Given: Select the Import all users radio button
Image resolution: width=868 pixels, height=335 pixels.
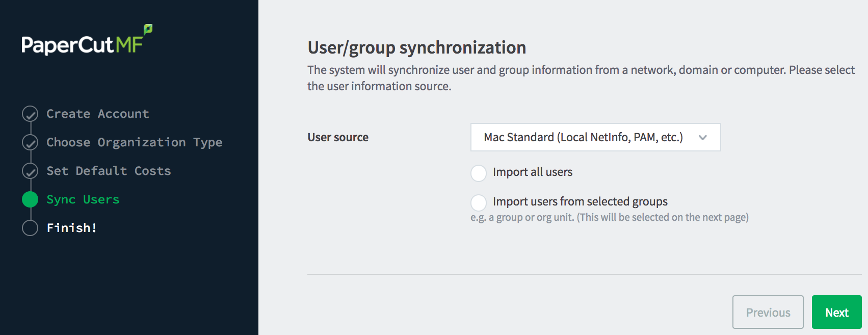Looking at the screenshot, I should coord(479,173).
